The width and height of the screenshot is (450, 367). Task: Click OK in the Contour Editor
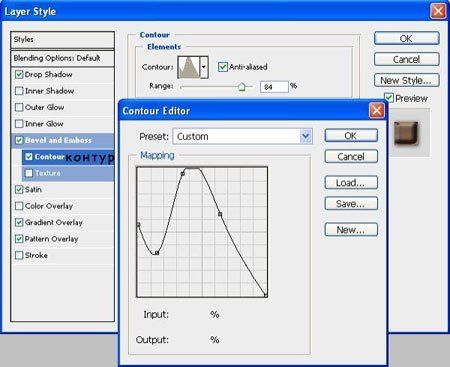[x=351, y=136]
